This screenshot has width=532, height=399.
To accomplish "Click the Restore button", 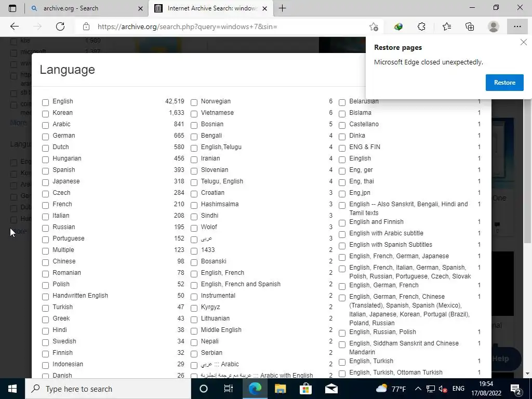I will point(504,83).
